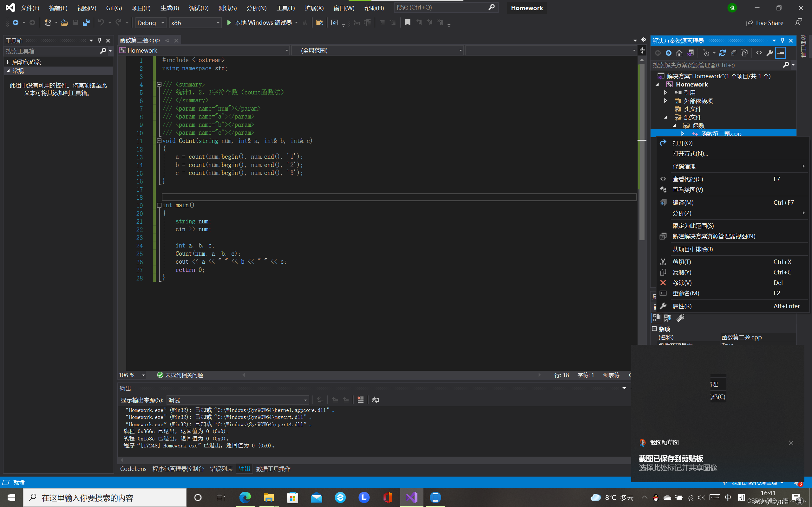Pin the 函数第三题.cpp editor tab

coord(167,41)
